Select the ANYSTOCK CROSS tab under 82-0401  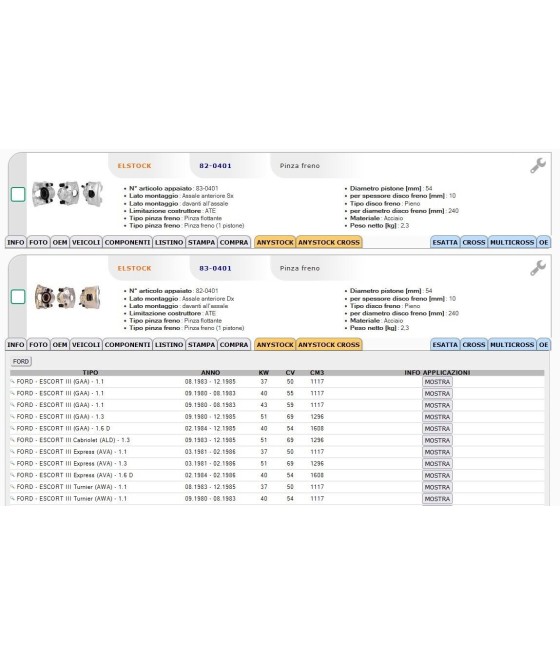329,242
